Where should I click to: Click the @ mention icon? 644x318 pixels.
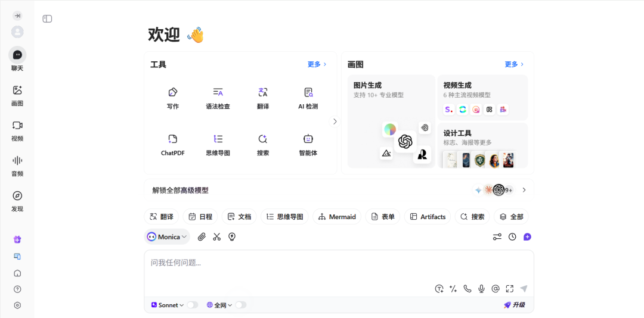[495, 289]
